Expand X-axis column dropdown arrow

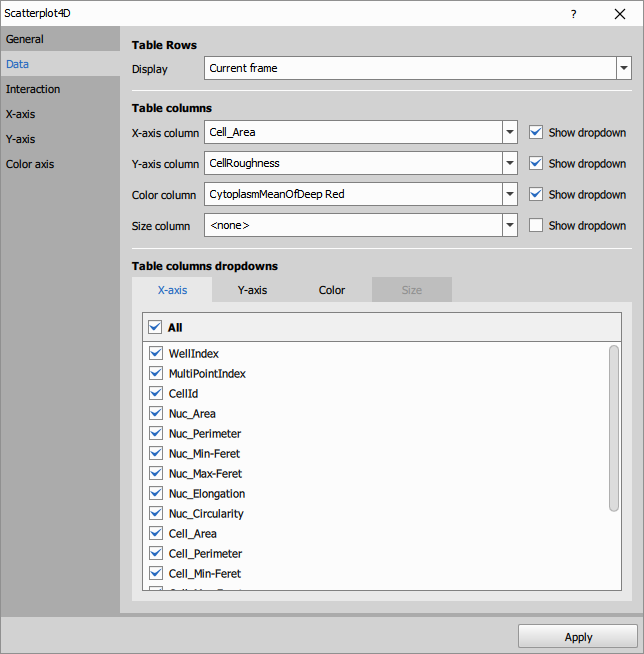pos(510,132)
